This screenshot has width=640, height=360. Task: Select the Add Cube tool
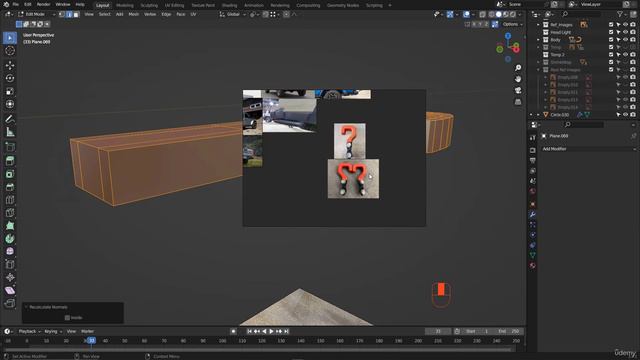pos(10,147)
